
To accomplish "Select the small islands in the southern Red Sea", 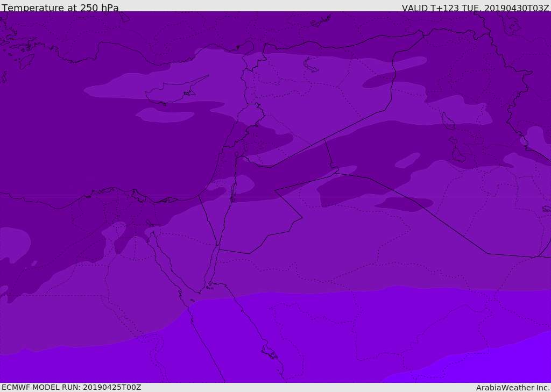I will [269, 353].
